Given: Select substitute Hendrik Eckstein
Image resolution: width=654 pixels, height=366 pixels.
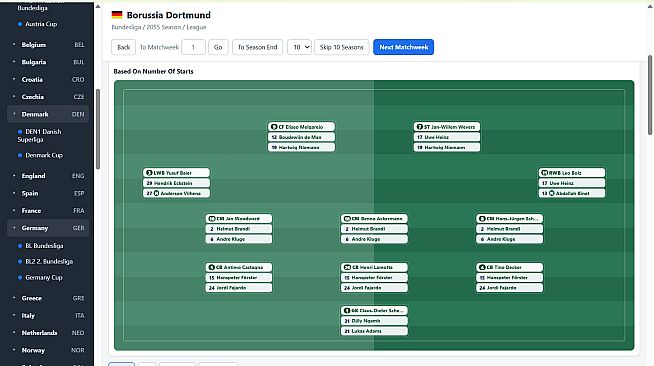Looking at the screenshot, I should (x=176, y=183).
